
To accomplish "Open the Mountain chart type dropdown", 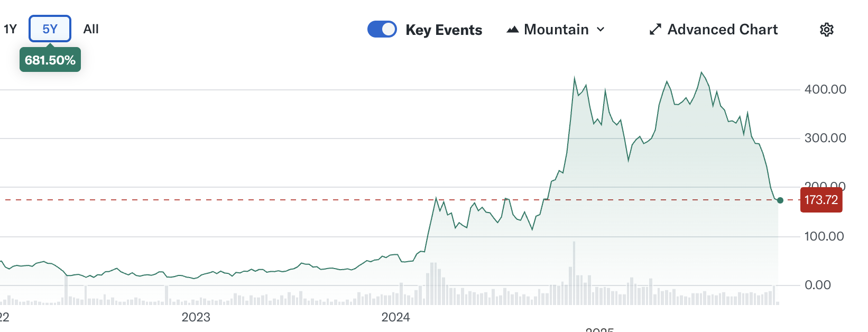I will tap(556, 30).
